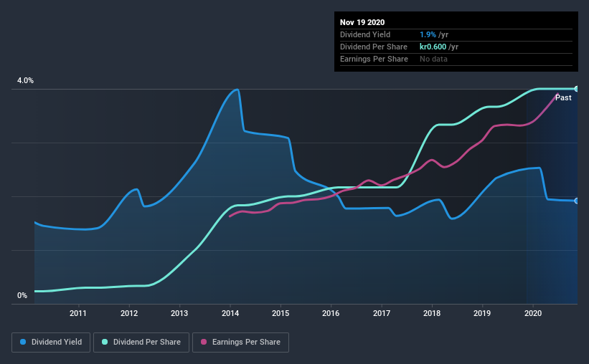
Task: Select the Dividend Yield endpoint marker
Action: 576,201
